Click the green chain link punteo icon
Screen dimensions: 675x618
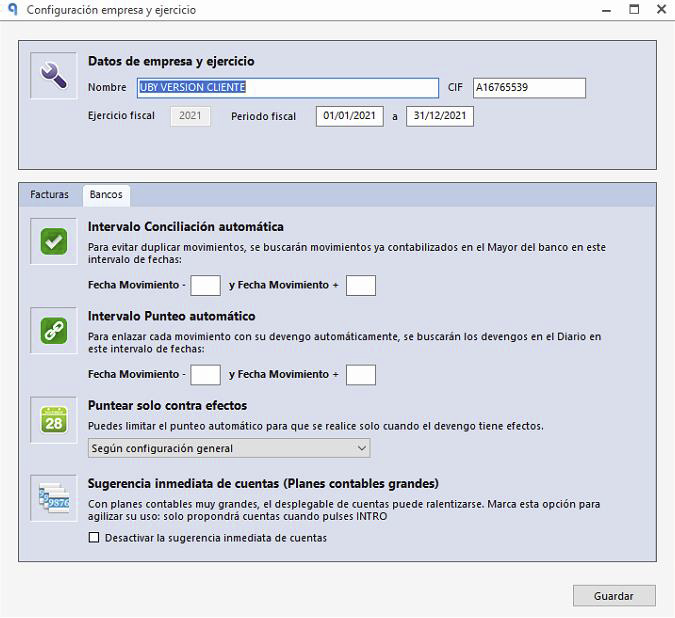pos(54,331)
